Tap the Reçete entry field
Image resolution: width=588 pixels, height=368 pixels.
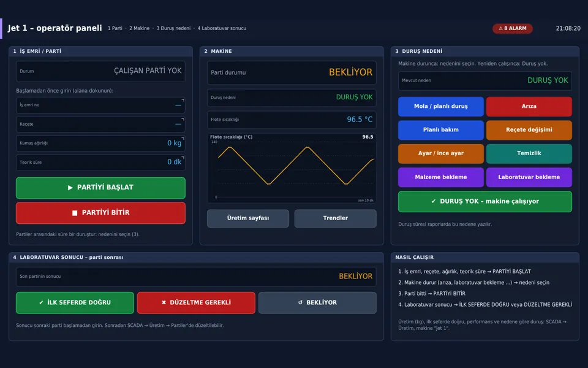click(x=100, y=125)
